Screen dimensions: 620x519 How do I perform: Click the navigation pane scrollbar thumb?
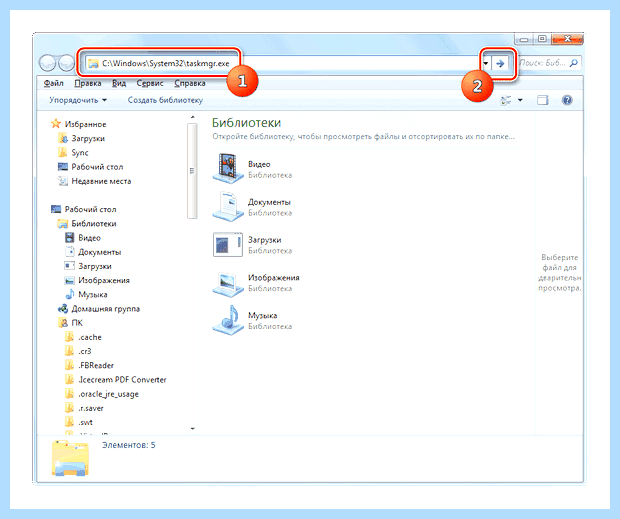193,171
